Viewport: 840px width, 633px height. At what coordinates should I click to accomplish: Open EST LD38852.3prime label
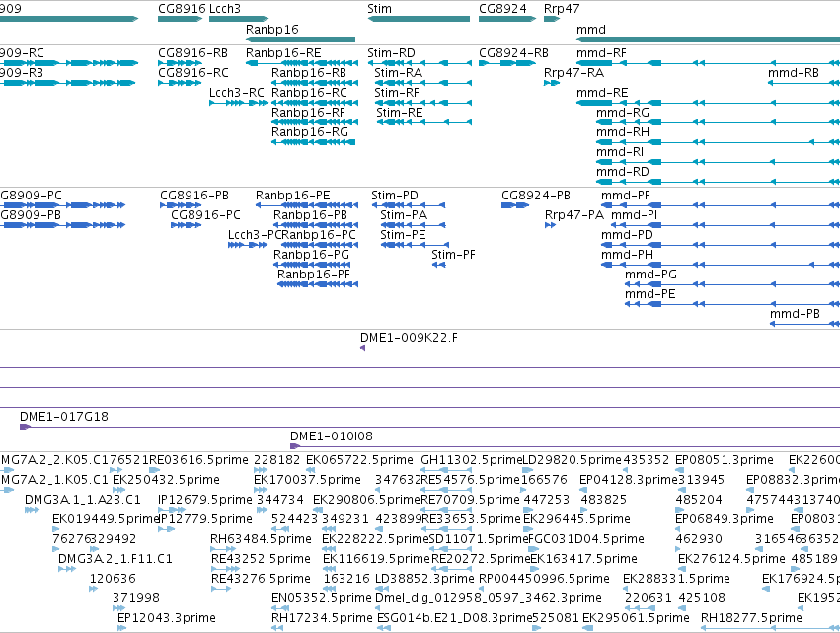[x=424, y=579]
